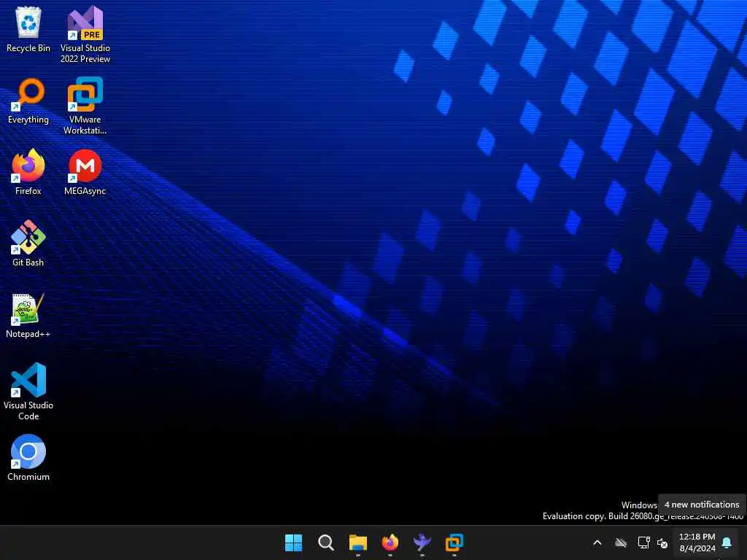Select the Chromium desktop shortcut
Image resolution: width=747 pixels, height=560 pixels.
coord(28,458)
